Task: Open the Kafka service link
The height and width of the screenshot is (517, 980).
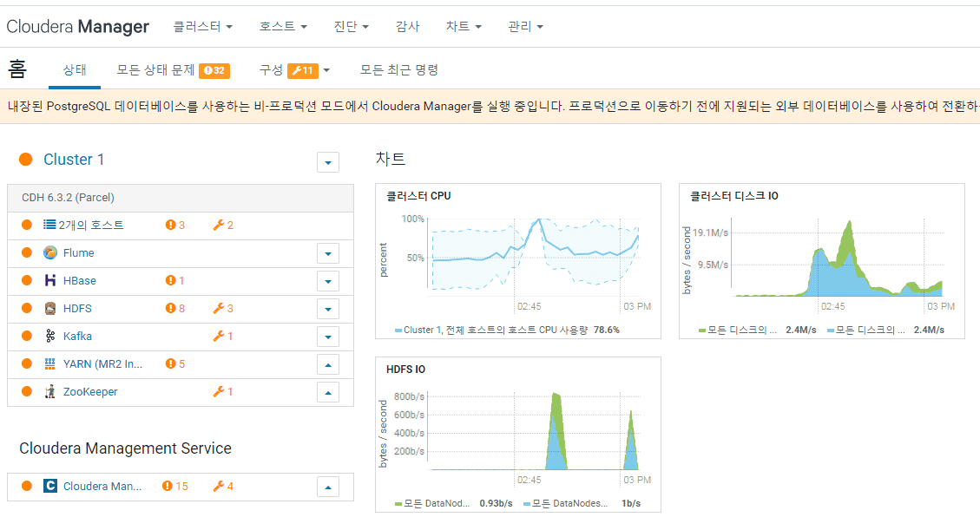Action: [x=77, y=336]
